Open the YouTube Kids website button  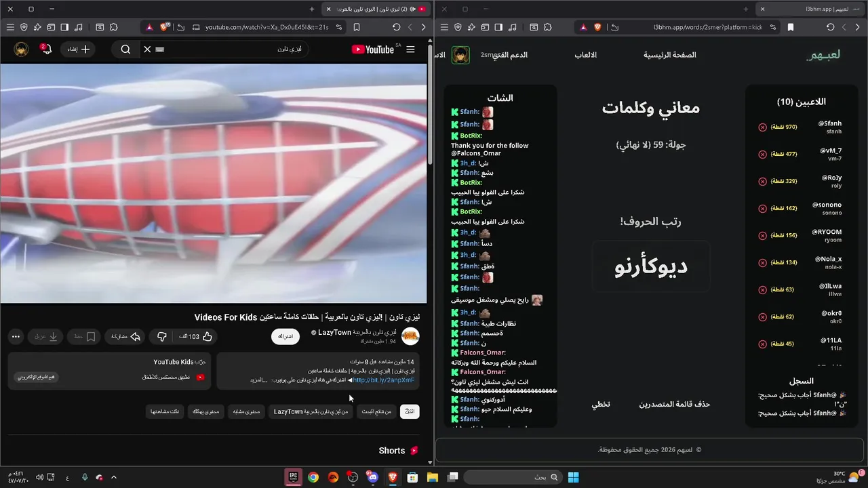pyautogui.click(x=37, y=377)
